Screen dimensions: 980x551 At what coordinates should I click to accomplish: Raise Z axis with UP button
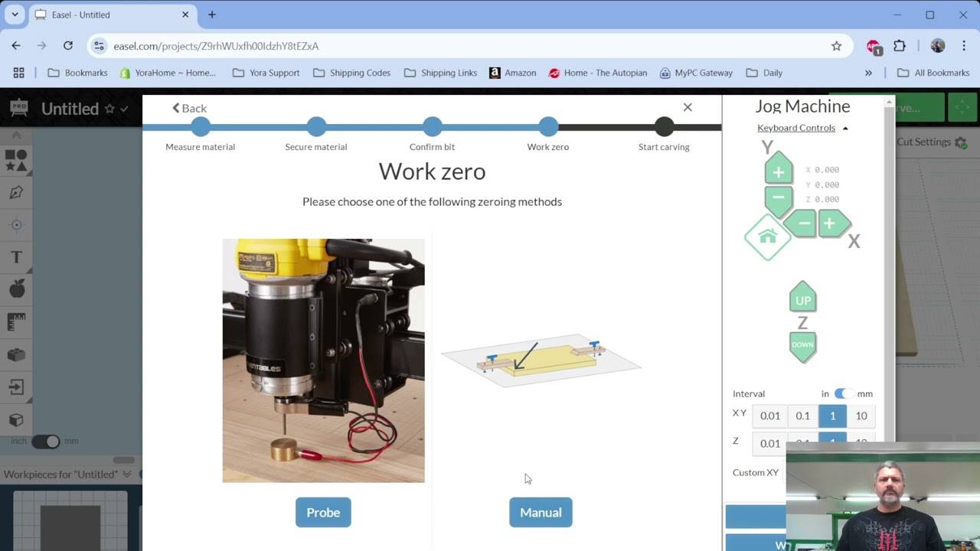coord(802,298)
